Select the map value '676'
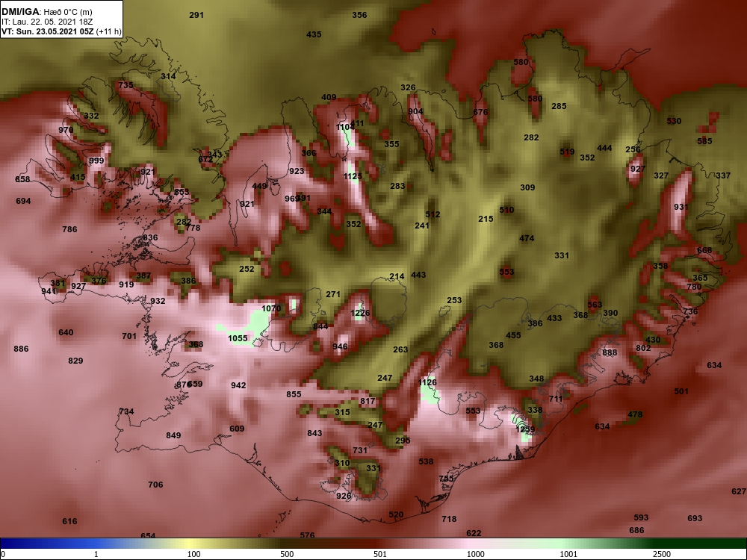Image resolution: width=747 pixels, height=560 pixels. tap(480, 112)
